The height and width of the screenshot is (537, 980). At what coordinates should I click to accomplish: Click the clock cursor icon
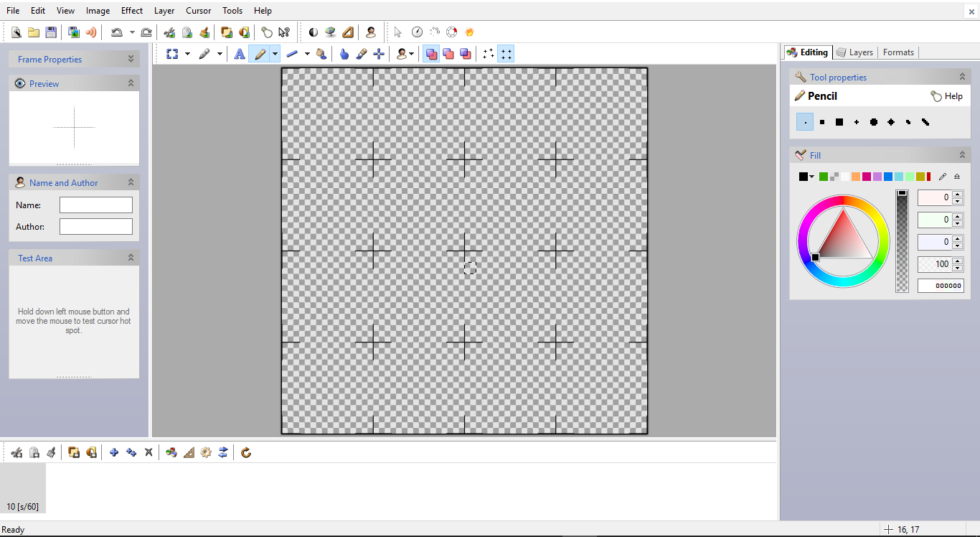[417, 32]
